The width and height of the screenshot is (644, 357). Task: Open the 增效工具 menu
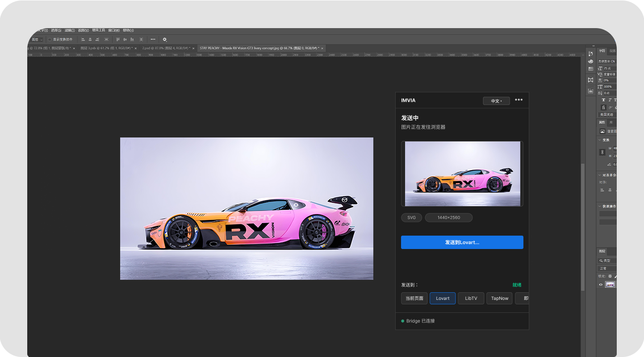click(98, 30)
